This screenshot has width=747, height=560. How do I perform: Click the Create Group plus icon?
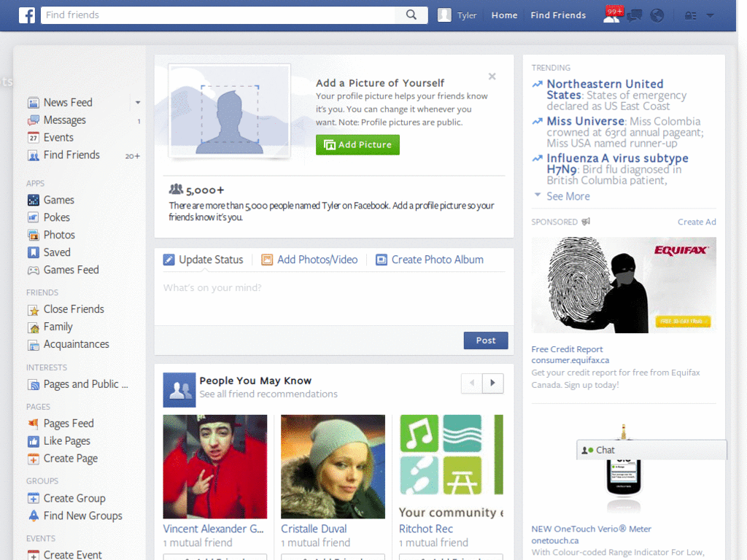pyautogui.click(x=34, y=499)
